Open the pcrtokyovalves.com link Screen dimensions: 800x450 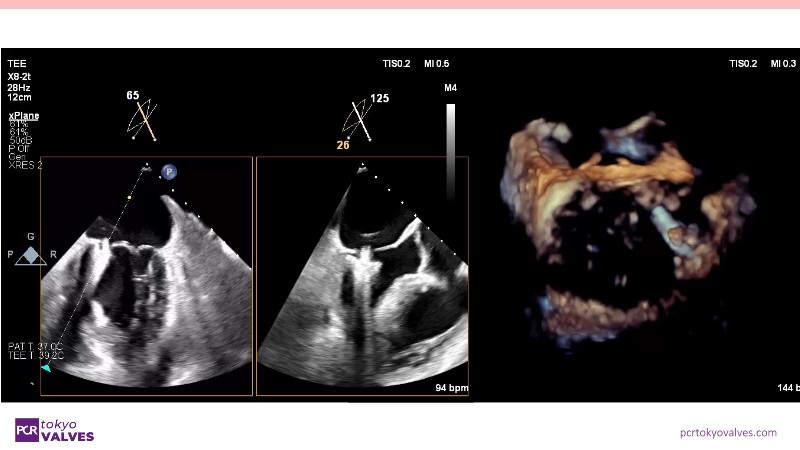[727, 432]
